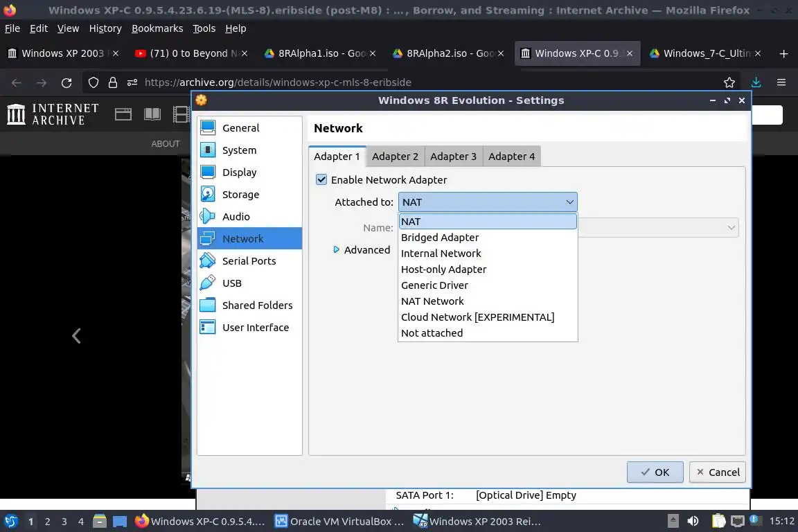This screenshot has width=798, height=532.
Task: Show site security padlock info
Action: (x=112, y=82)
